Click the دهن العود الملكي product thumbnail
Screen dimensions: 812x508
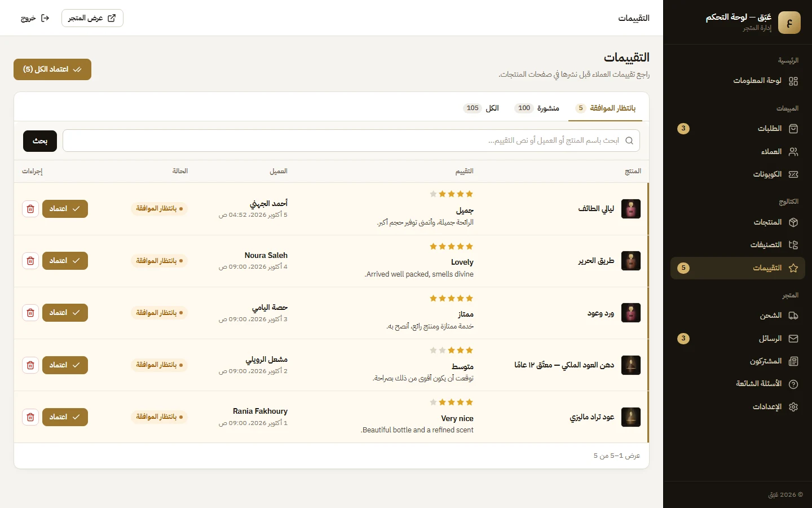point(631,365)
